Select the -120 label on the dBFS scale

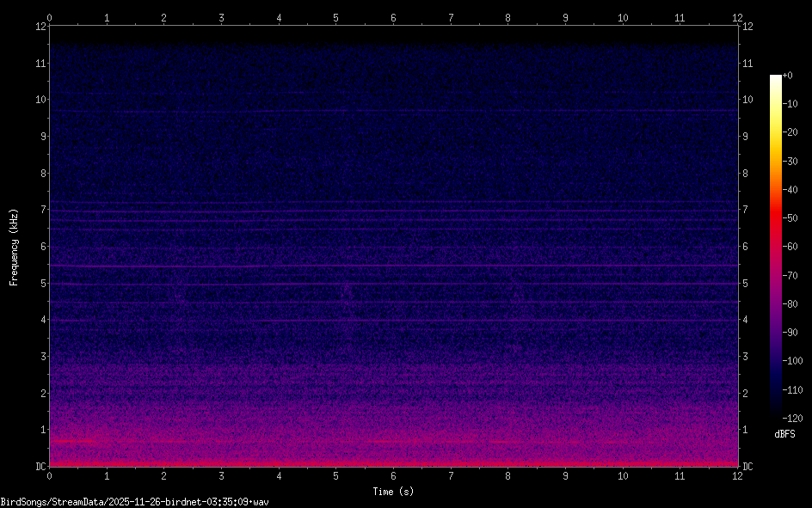pyautogui.click(x=795, y=418)
